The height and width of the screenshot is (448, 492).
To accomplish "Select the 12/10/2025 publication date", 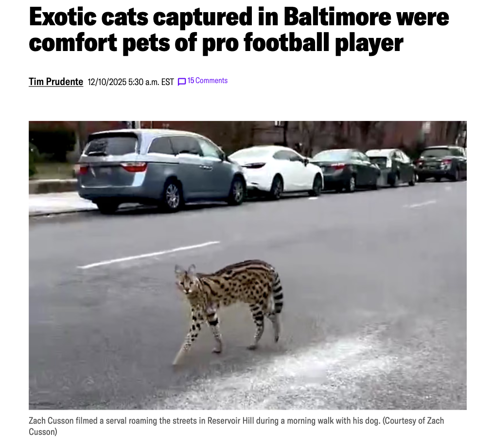I will [x=107, y=82].
